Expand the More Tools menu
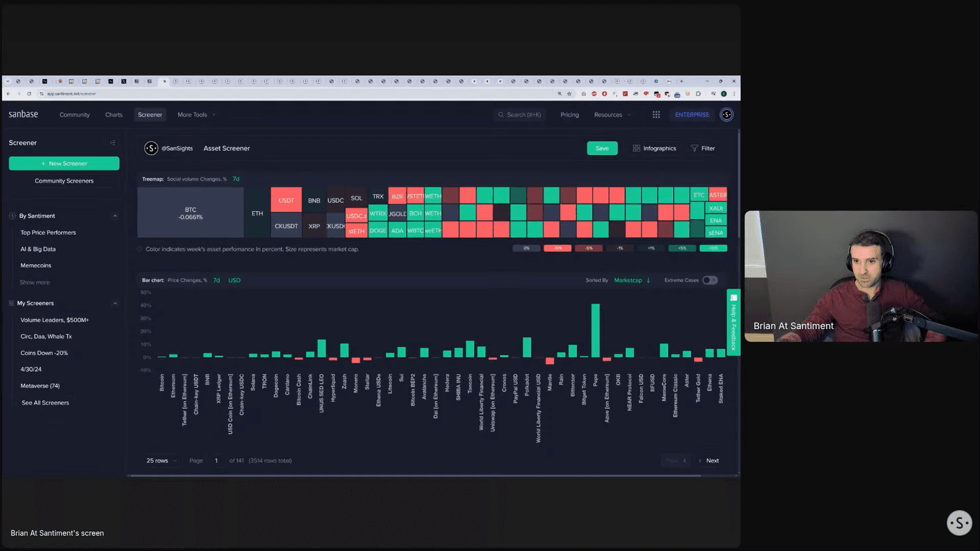Image resolution: width=980 pixels, height=551 pixels. pos(196,115)
